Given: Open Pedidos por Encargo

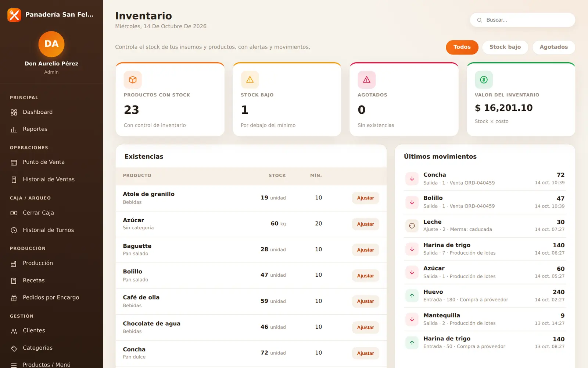Looking at the screenshot, I should 51,298.
